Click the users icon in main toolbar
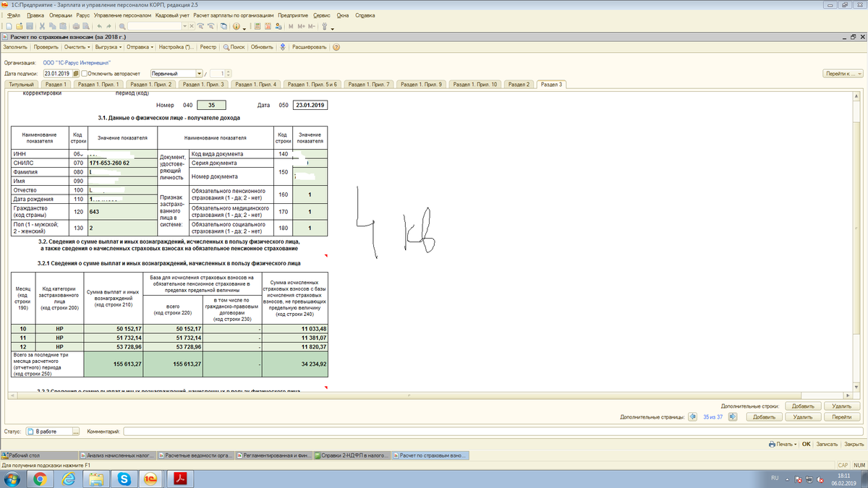The image size is (868, 488). point(278,26)
